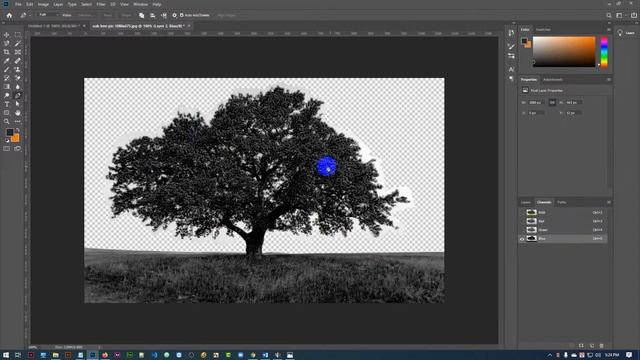Image resolution: width=640 pixels, height=360 pixels.
Task: Open the Path mode dropdown
Action: coord(48,15)
